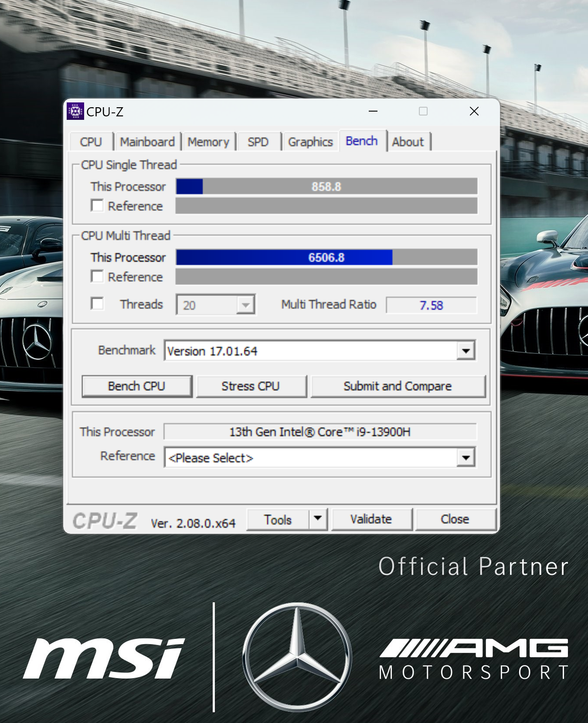This screenshot has height=723, width=588.
Task: Enable Reference checkbox under CPU Multi Thread
Action: 97,276
